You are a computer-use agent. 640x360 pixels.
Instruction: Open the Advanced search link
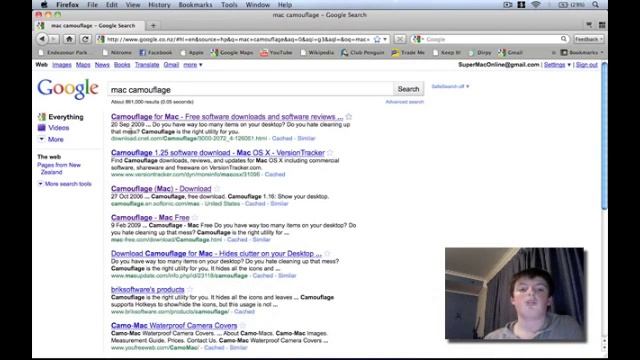point(404,102)
